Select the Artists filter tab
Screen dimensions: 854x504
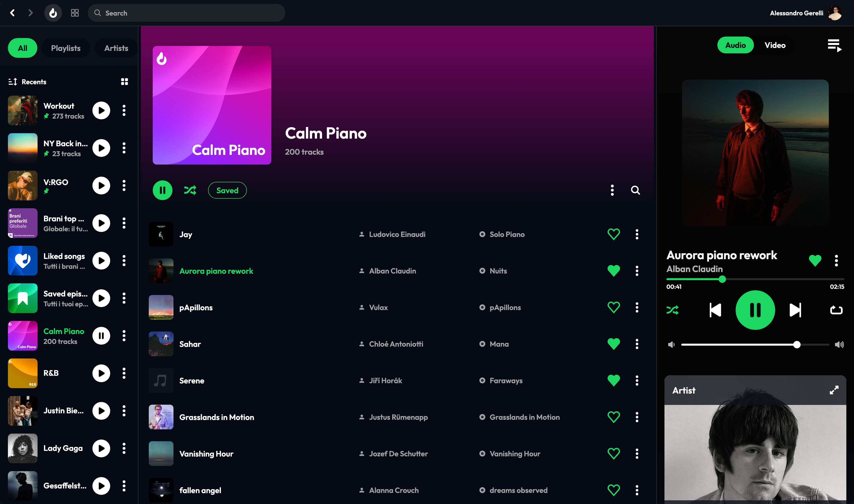[116, 48]
